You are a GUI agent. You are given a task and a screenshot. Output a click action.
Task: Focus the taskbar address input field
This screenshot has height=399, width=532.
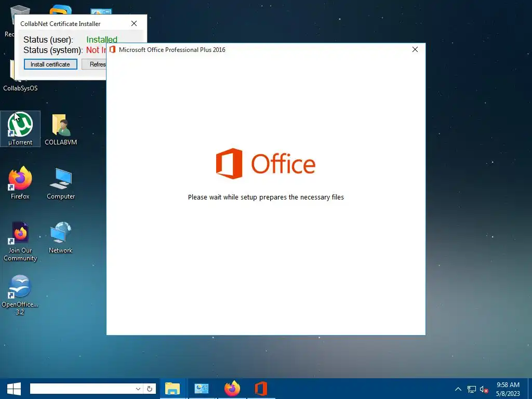pyautogui.click(x=83, y=389)
